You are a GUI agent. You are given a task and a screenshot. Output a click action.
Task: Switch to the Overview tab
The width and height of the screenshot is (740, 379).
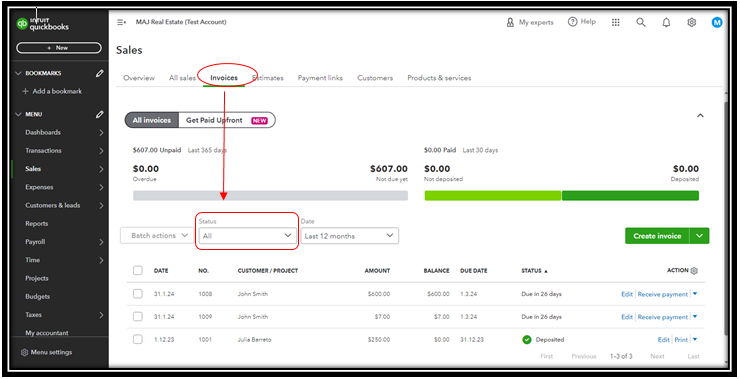coord(139,78)
